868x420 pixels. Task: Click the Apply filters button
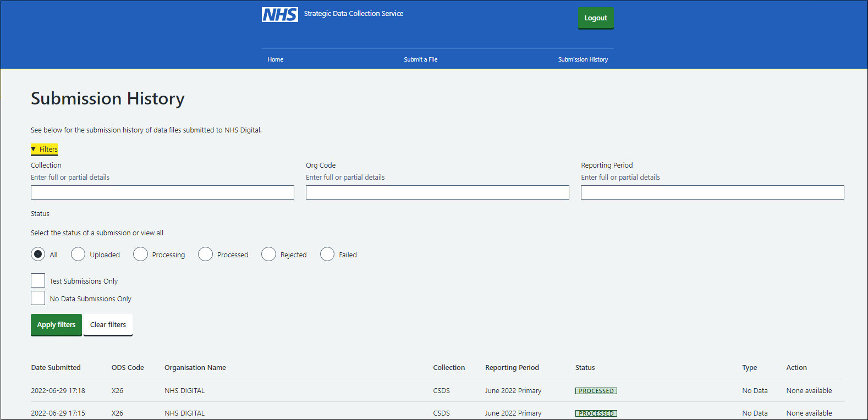click(56, 324)
